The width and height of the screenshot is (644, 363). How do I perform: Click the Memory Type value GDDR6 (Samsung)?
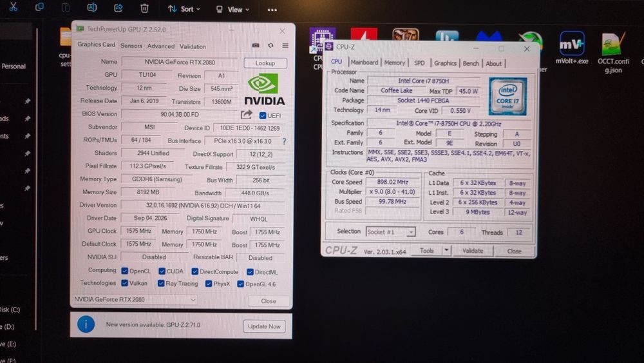click(x=157, y=179)
